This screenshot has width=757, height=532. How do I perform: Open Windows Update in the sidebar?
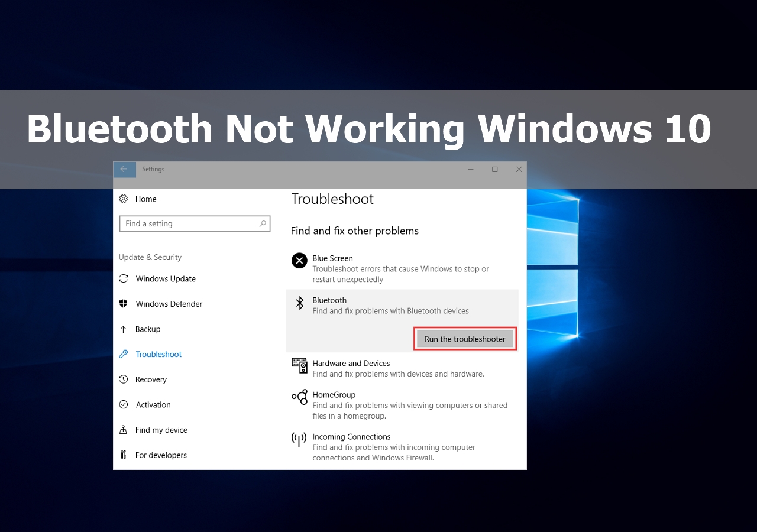[166, 278]
